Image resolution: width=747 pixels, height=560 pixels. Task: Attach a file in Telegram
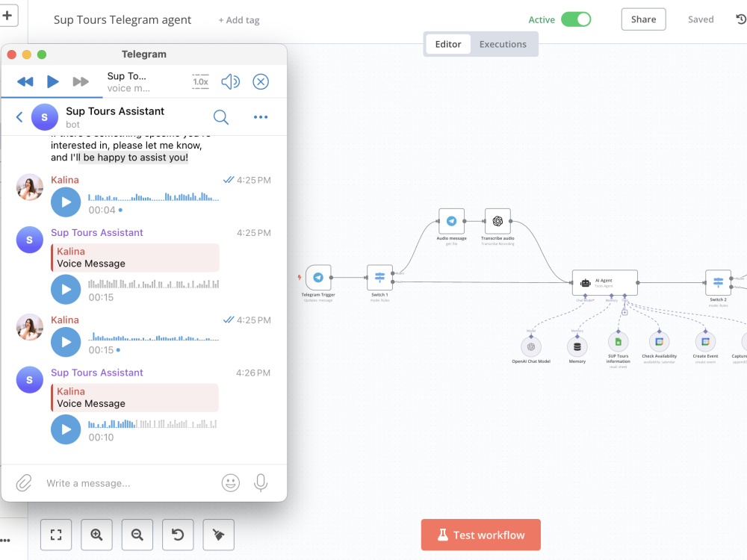[24, 483]
